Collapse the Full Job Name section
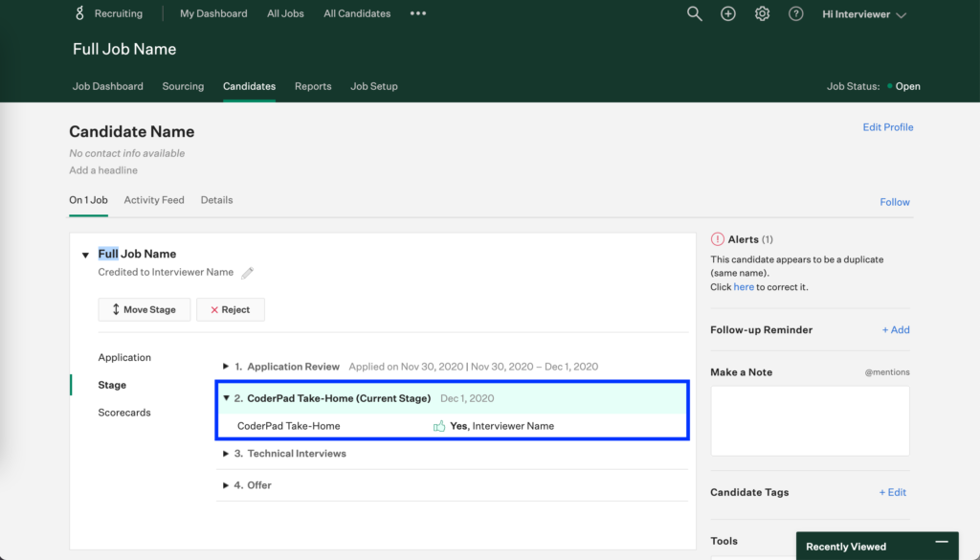This screenshot has height=560, width=980. pos(85,255)
